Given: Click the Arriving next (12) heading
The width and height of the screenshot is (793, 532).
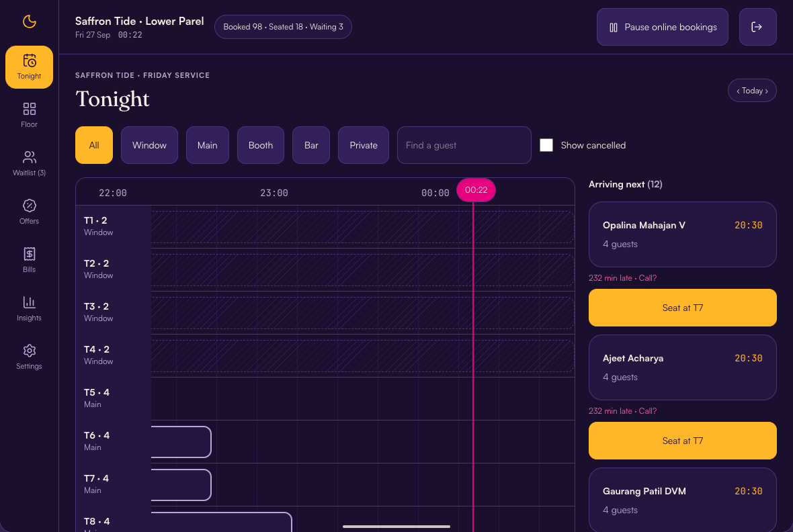Looking at the screenshot, I should (x=626, y=184).
